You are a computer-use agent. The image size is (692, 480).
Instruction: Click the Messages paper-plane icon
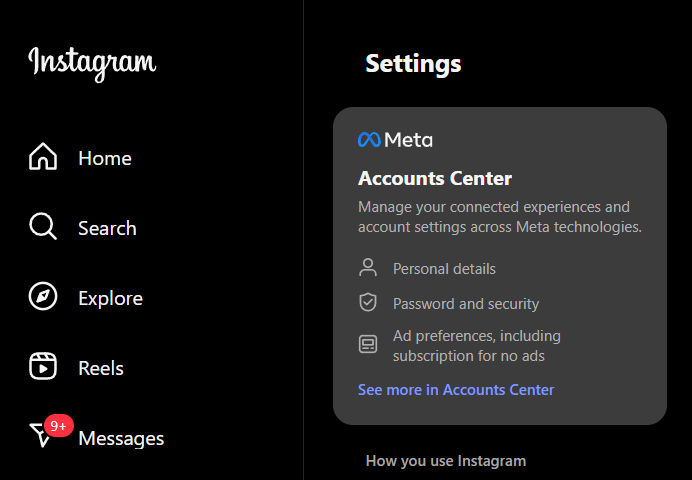[x=40, y=436]
